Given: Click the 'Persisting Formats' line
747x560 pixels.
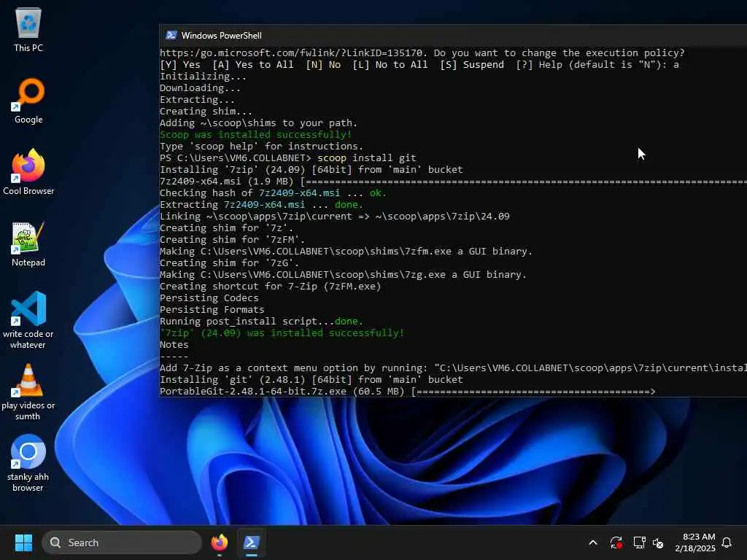Looking at the screenshot, I should (212, 309).
